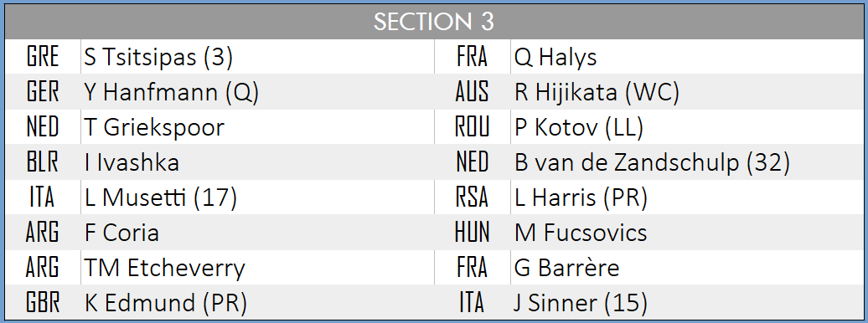
Task: Click L Musetti (17) entry
Action: pyautogui.click(x=161, y=198)
